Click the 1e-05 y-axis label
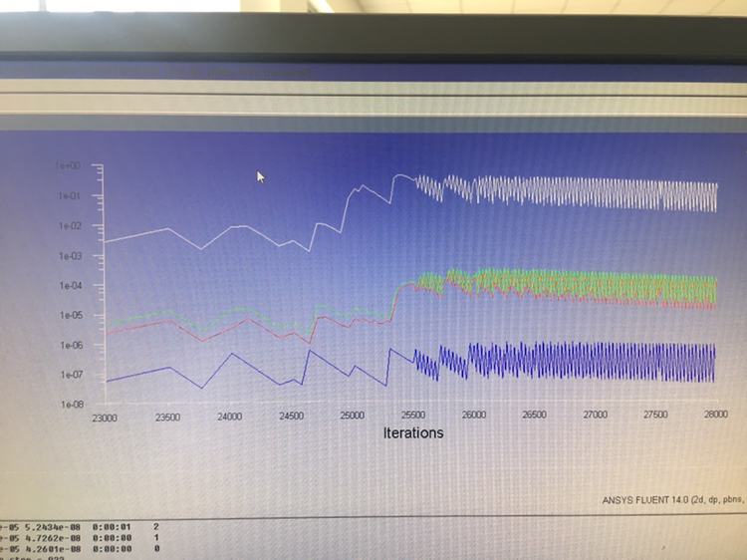747x560 pixels. pos(72,316)
